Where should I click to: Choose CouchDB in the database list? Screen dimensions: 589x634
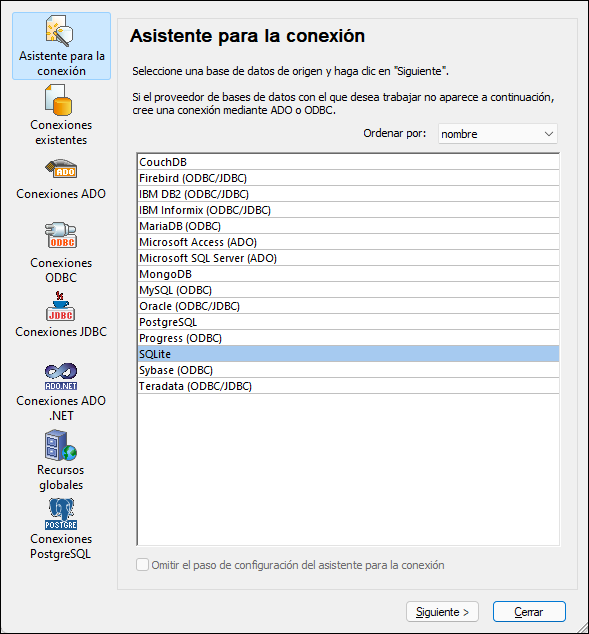tap(348, 162)
